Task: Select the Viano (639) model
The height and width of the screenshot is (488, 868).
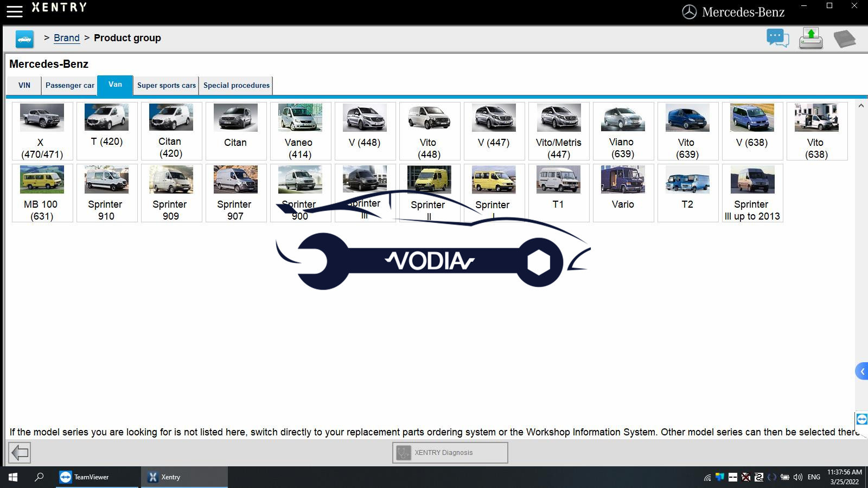Action: coord(623,131)
